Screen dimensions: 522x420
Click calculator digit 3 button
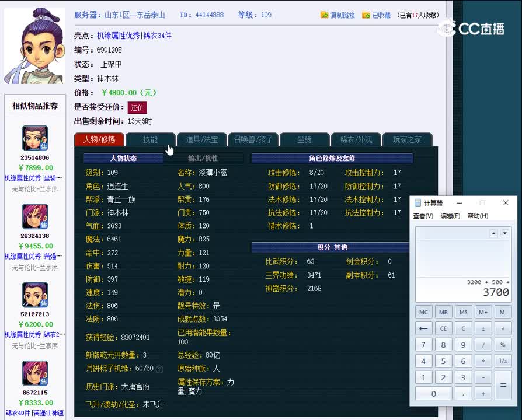(x=464, y=377)
